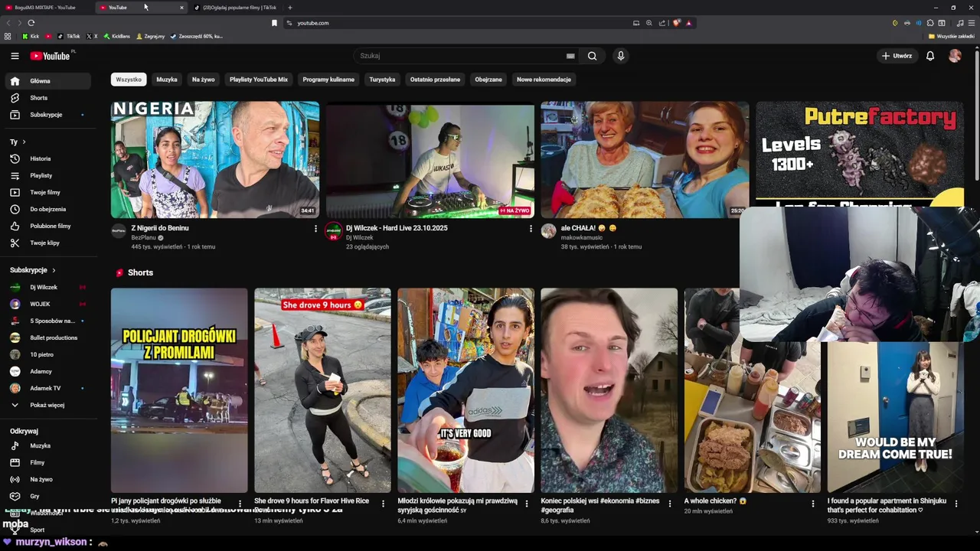Open ale CHAŁA! video thumbnail
980x551 pixels.
coord(645,160)
